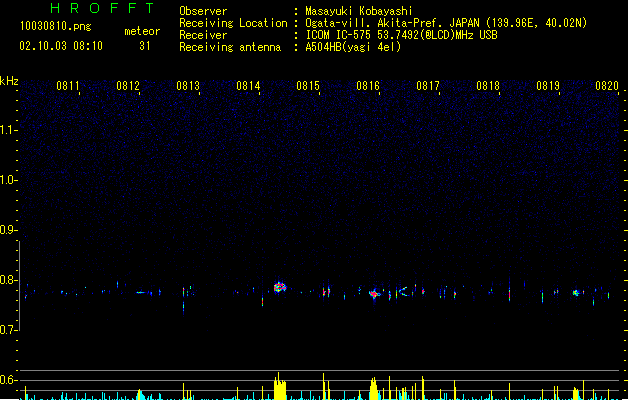Click the tallest yellow intensity peak below 0814
Screen dimensions: 629x400
278,386
